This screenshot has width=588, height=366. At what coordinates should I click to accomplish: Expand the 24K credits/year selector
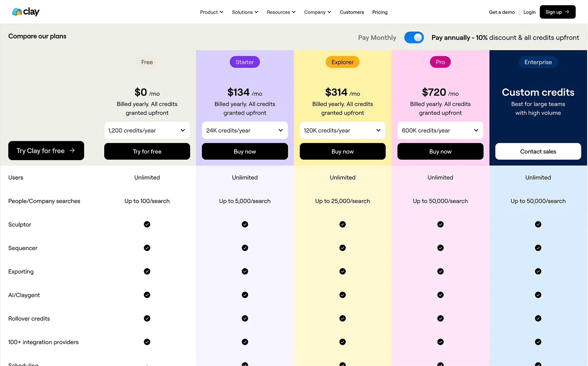[245, 130]
